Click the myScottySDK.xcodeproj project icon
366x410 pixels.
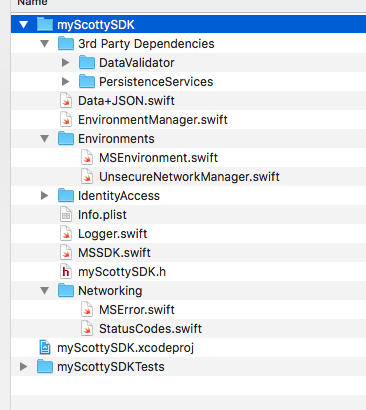[45, 347]
